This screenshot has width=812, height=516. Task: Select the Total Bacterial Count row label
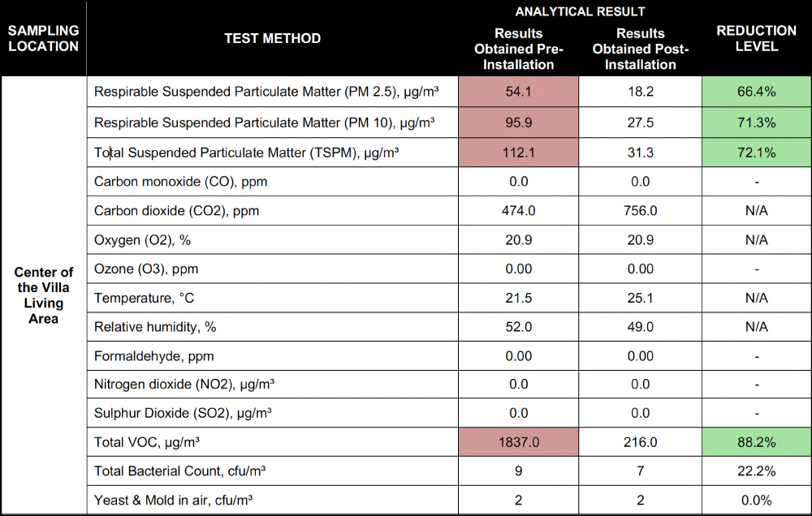click(x=180, y=471)
